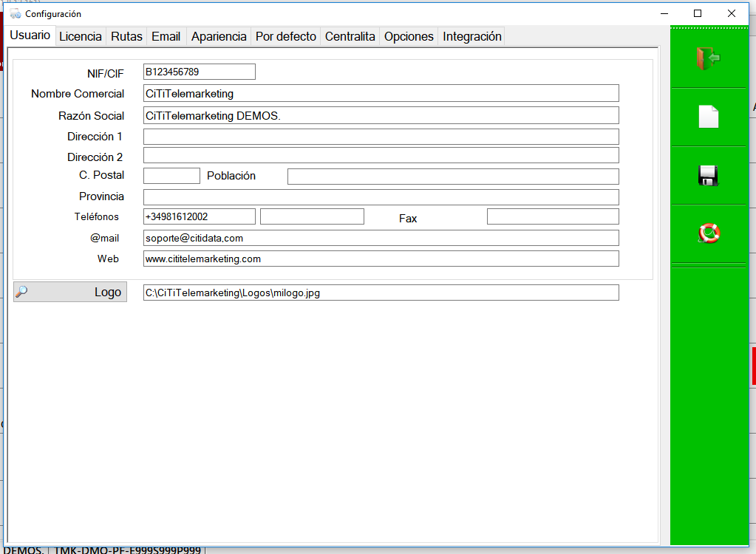The width and height of the screenshot is (756, 554).
Task: Open the Por defecto tab
Action: pyautogui.click(x=286, y=37)
